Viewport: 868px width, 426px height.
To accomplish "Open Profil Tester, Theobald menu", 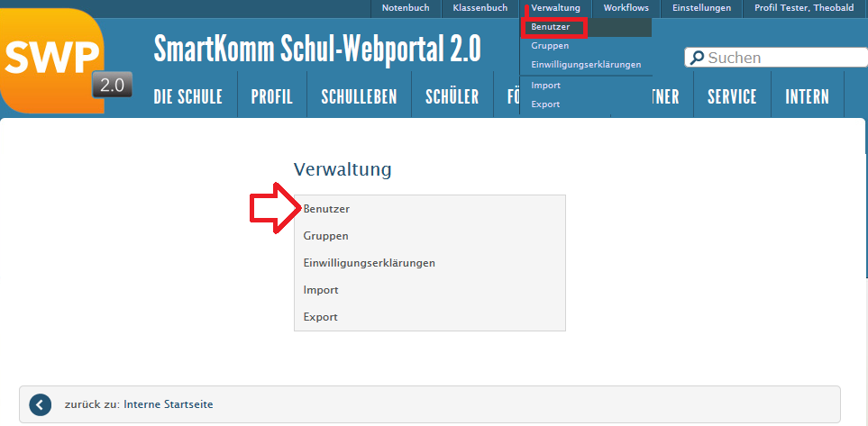I will click(x=804, y=8).
